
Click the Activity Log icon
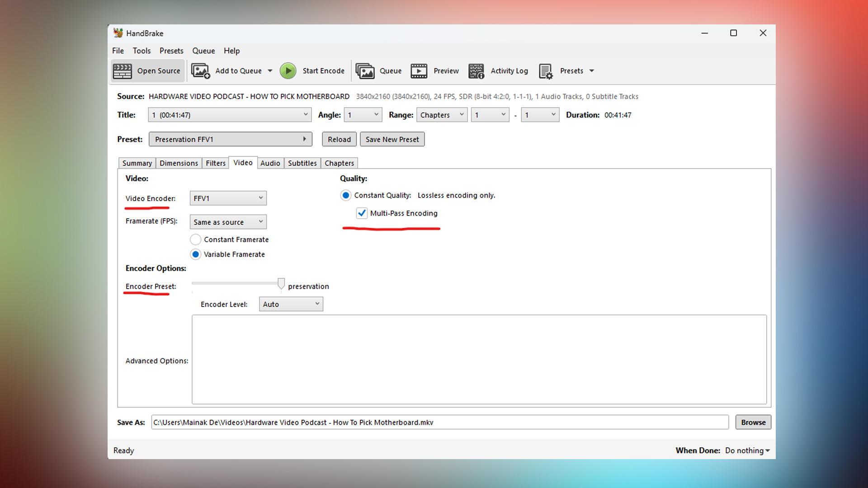476,71
